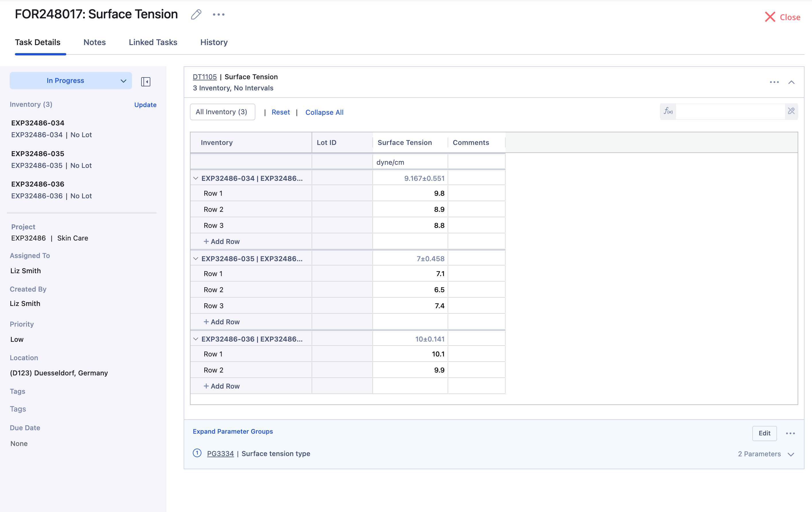Click the Edit button for parameter groups

point(764,433)
